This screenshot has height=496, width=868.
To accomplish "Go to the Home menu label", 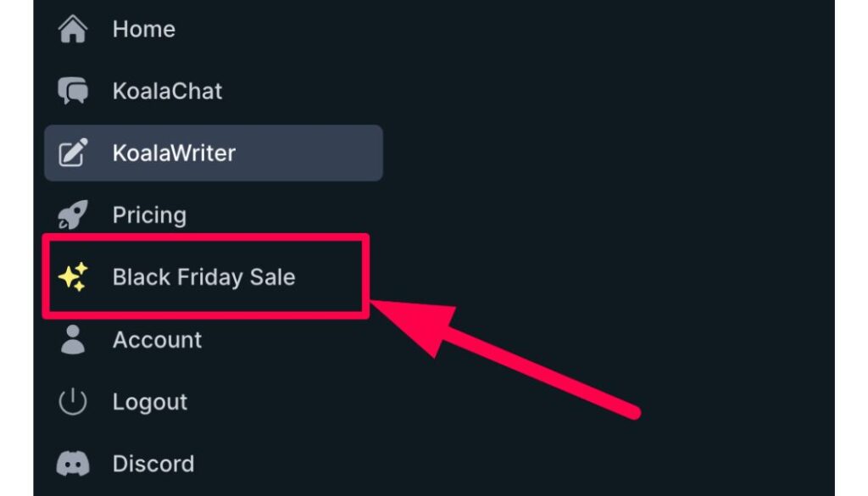I will point(143,30).
